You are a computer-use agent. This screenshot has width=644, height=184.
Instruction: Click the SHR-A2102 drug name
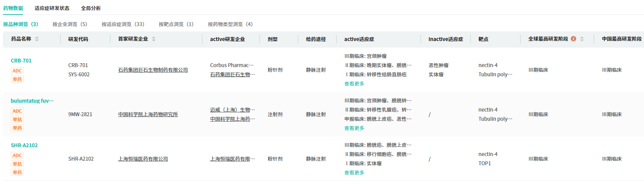24,145
